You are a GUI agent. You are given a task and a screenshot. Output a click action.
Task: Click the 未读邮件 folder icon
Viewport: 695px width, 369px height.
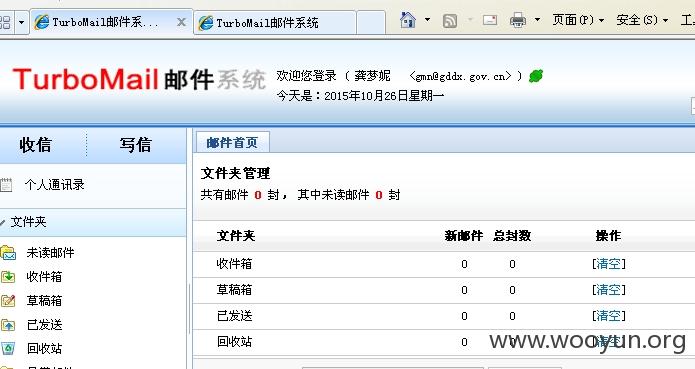8,253
